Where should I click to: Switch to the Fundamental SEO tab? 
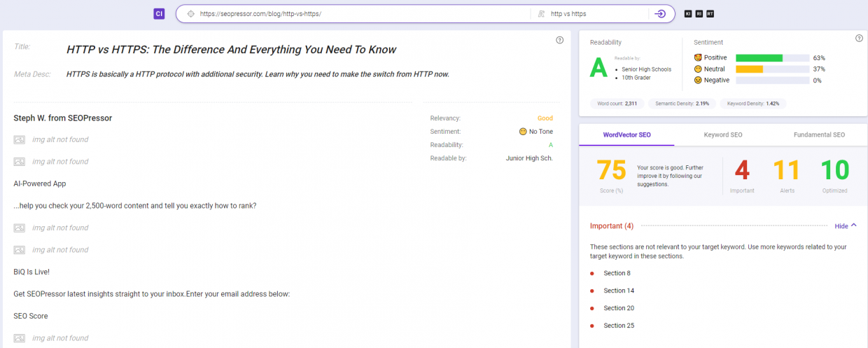(819, 134)
